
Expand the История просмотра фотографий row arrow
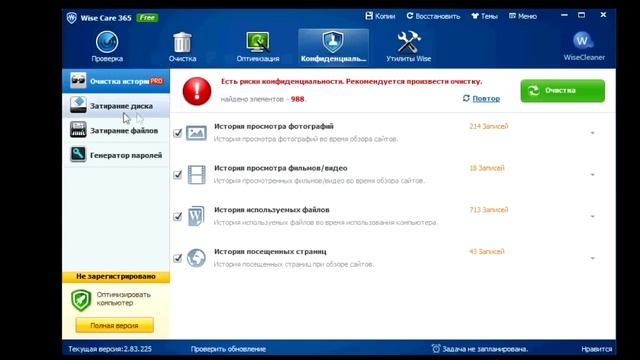pyautogui.click(x=592, y=133)
